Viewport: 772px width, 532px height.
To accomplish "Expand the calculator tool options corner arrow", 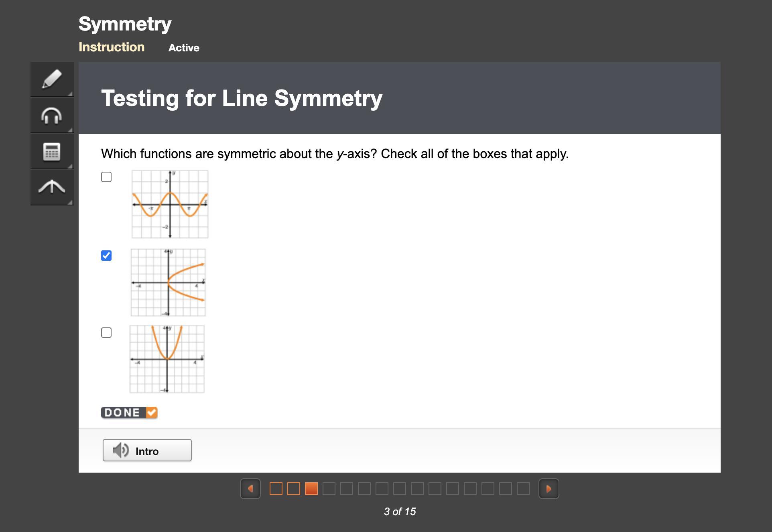I will 70,166.
